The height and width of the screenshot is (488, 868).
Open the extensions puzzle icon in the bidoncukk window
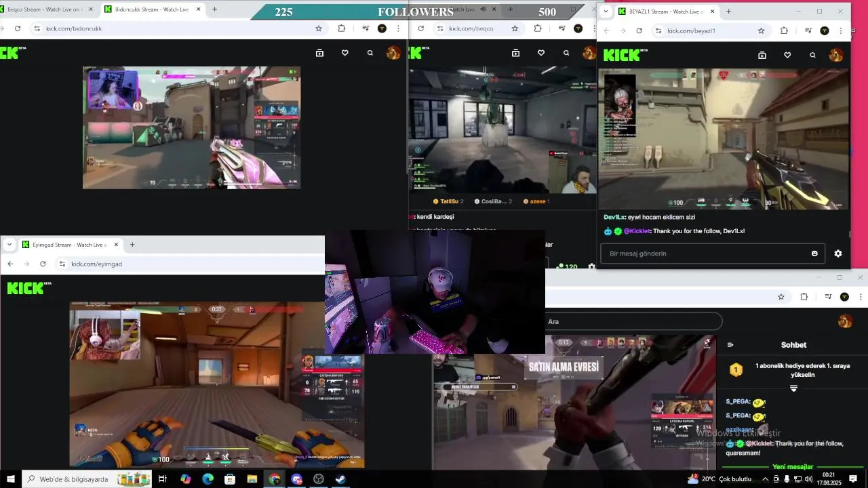pos(341,28)
